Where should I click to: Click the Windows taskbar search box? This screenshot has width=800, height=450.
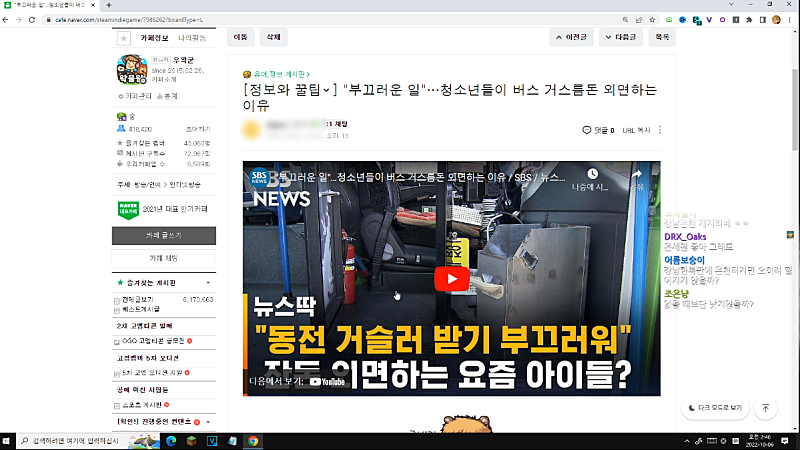click(88, 441)
